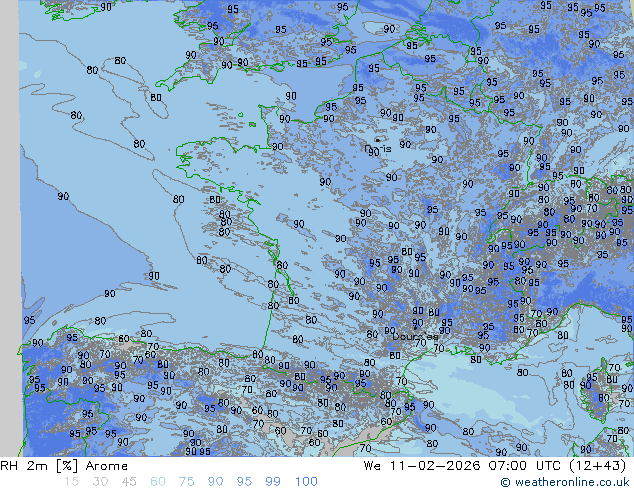The height and width of the screenshot is (490, 634).
Task: Choose the 90 value in bottom legend
Action: point(215,482)
